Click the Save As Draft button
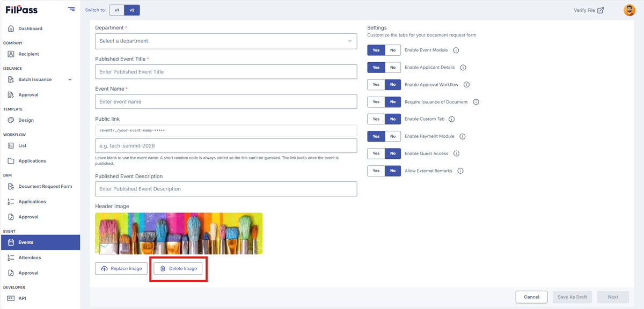644x309 pixels. [x=572, y=297]
